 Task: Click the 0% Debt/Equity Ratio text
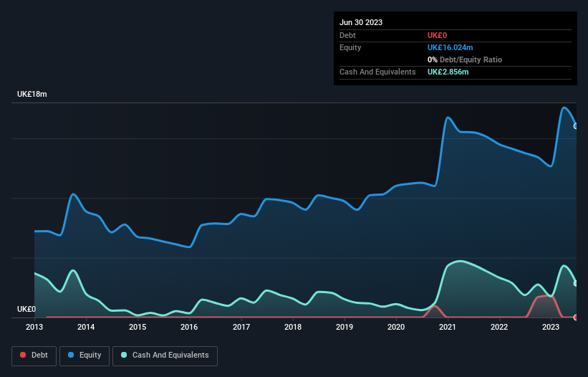[x=465, y=59]
